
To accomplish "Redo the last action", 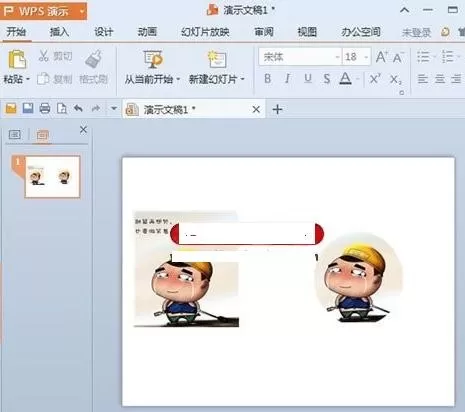I will point(96,108).
